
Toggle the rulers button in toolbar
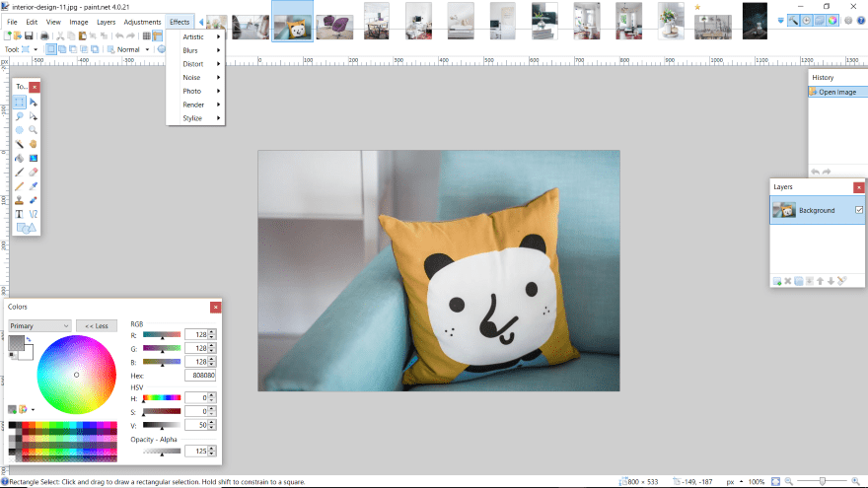click(x=158, y=35)
